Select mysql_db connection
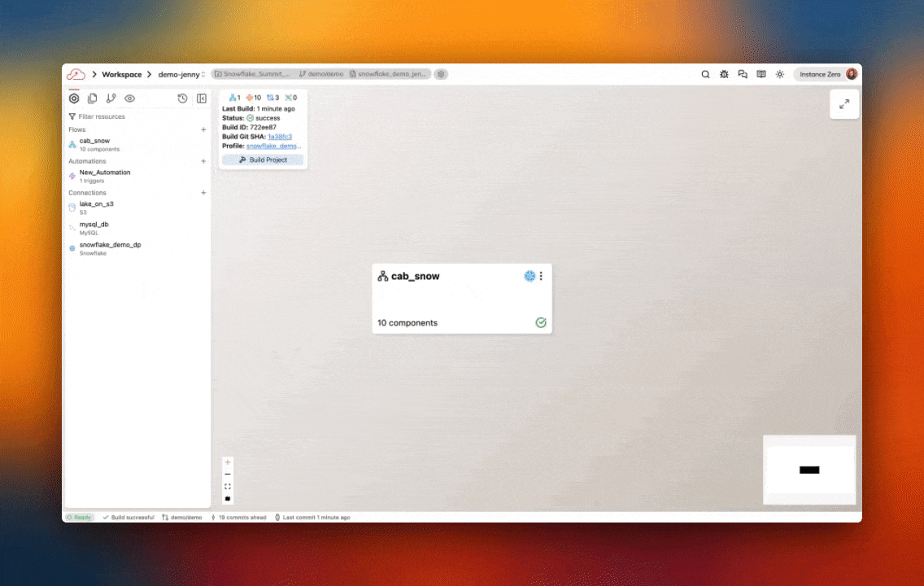The image size is (924, 586). click(x=137, y=228)
